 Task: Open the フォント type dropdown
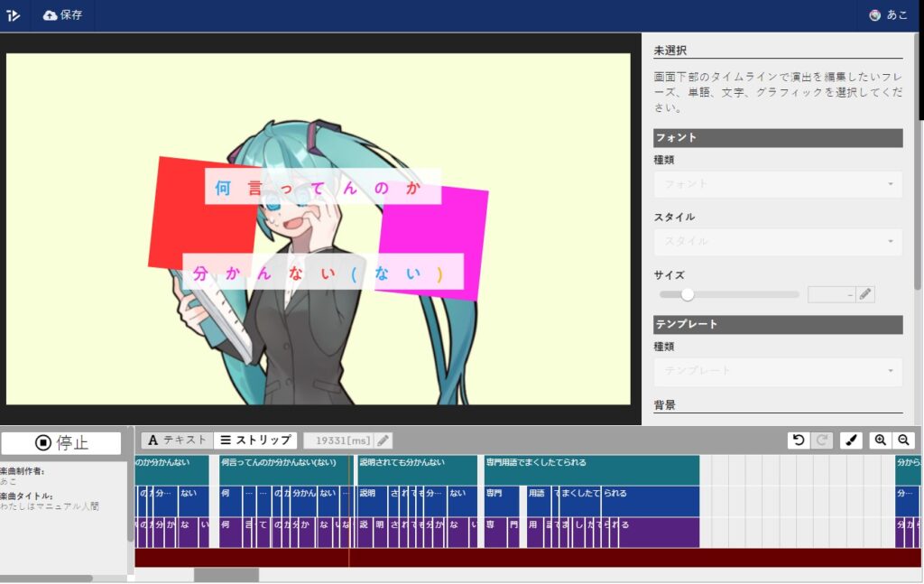click(777, 184)
